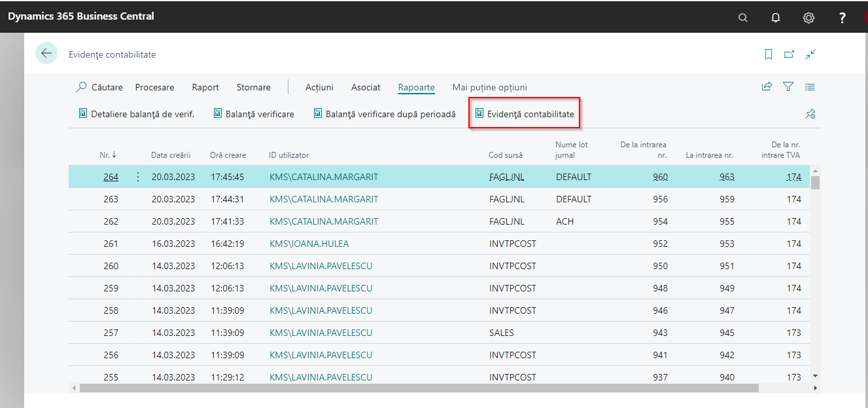Collapse the page with the arrows icon
This screenshot has width=868, height=408.
tap(810, 54)
